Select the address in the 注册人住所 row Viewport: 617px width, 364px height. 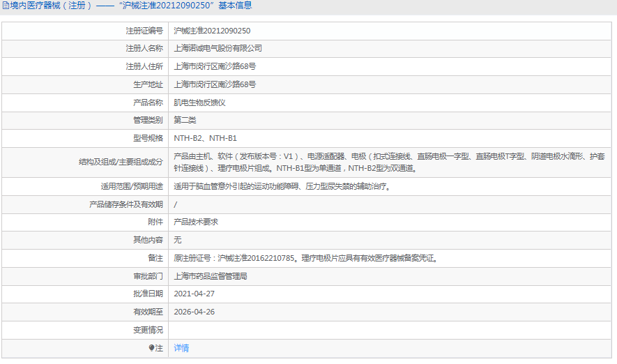click(215, 66)
